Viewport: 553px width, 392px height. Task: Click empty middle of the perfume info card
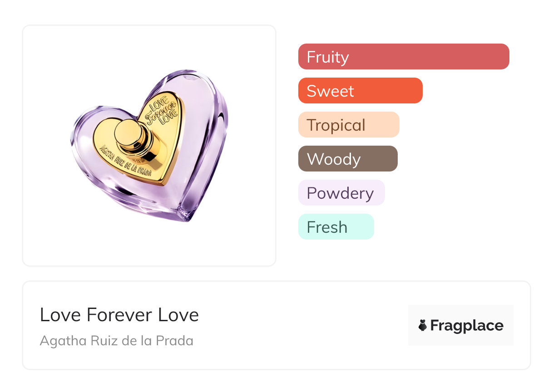click(300, 325)
